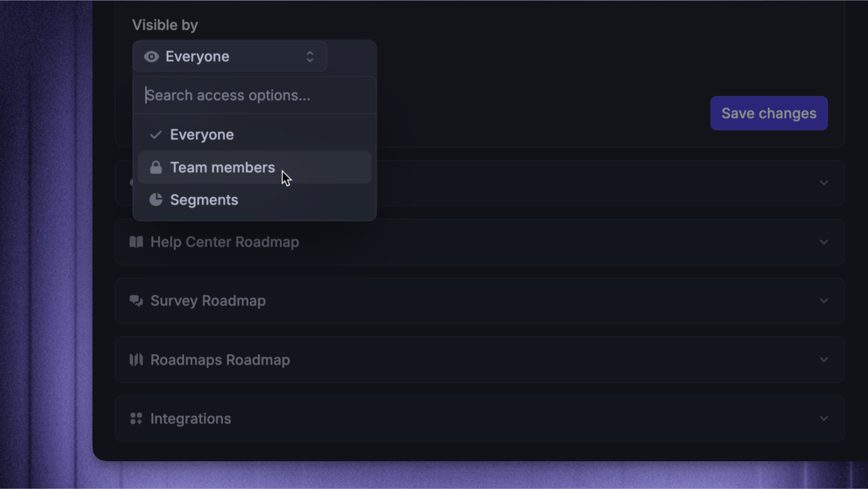Screen dimensions: 868x489
Task: Click the up-down arrows on Everyone selector
Action: (x=310, y=56)
